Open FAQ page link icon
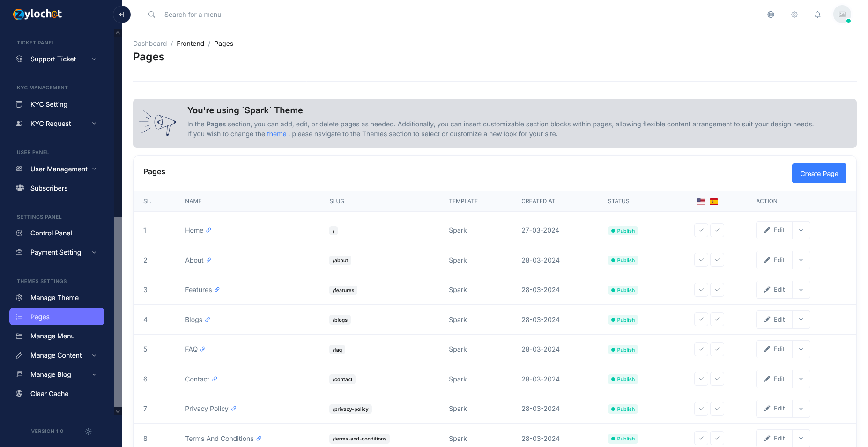This screenshot has height=447, width=868. tap(203, 349)
